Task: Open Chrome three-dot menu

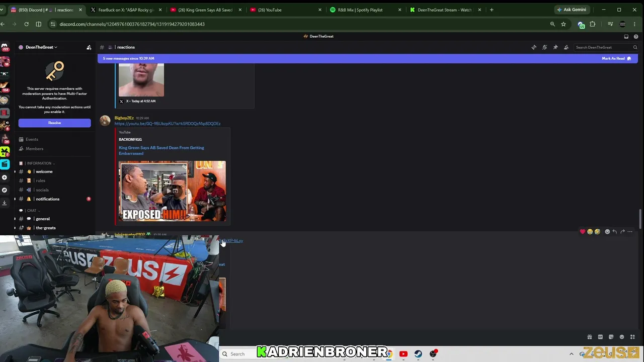Action: point(635,24)
